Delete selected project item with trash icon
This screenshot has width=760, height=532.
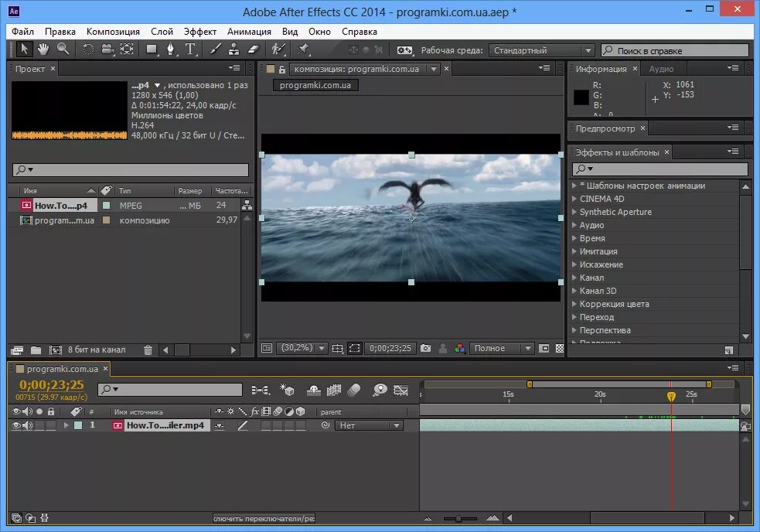[148, 350]
